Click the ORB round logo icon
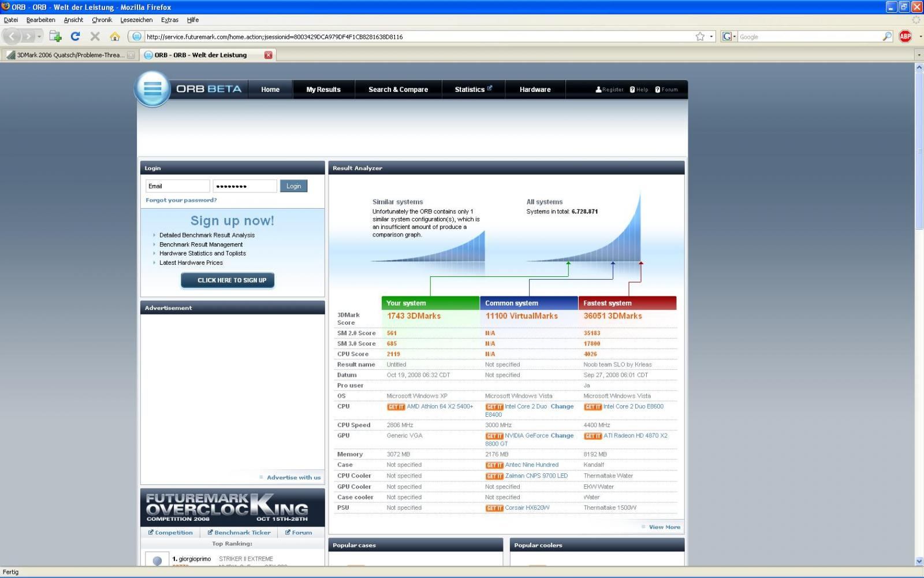 click(x=152, y=89)
